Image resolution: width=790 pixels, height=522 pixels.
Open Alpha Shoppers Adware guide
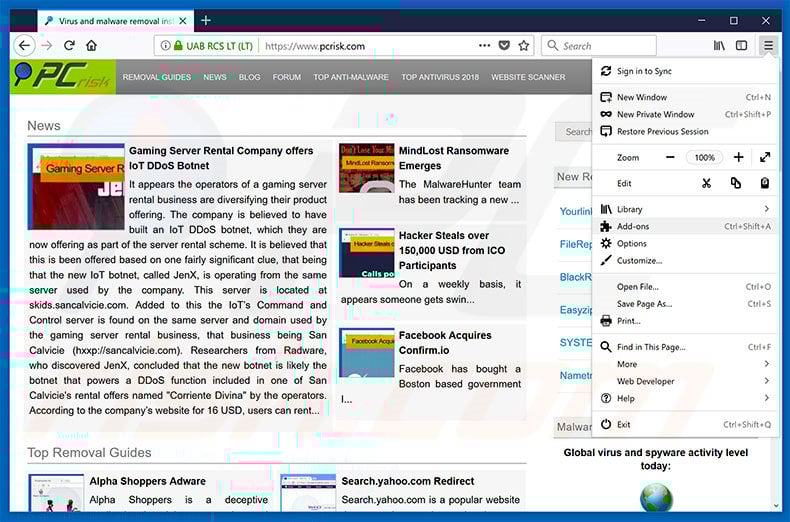tap(147, 481)
